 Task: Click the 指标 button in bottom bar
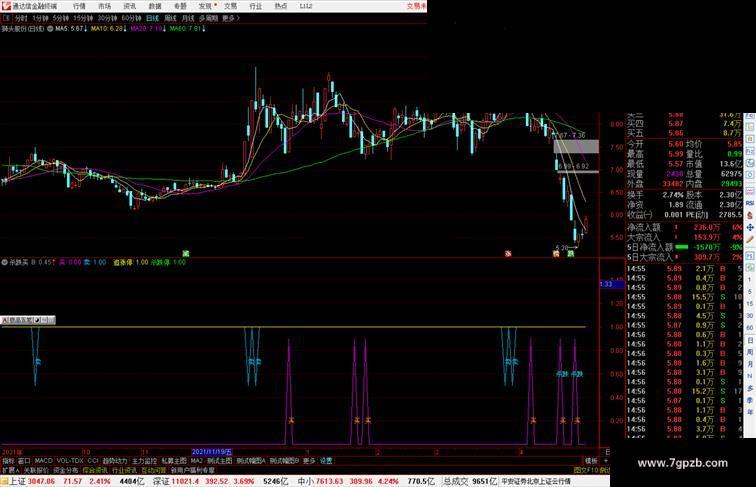tap(8, 461)
